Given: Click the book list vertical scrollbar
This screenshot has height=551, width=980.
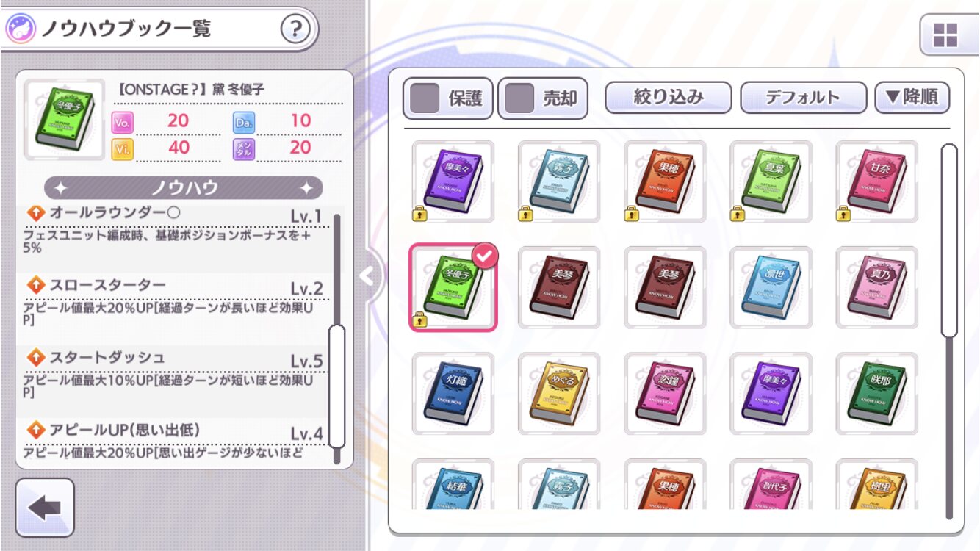Looking at the screenshot, I should [949, 331].
